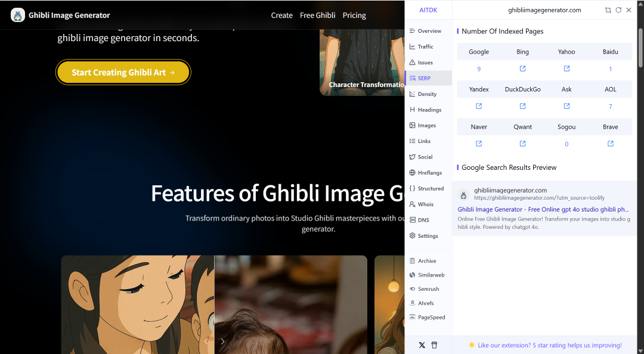Click the trash icon in AITDK footer
Viewport: 644px width, 354px height.
click(x=435, y=346)
